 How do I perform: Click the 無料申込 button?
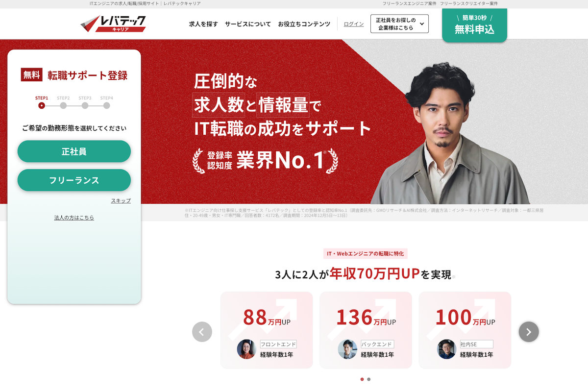click(474, 25)
